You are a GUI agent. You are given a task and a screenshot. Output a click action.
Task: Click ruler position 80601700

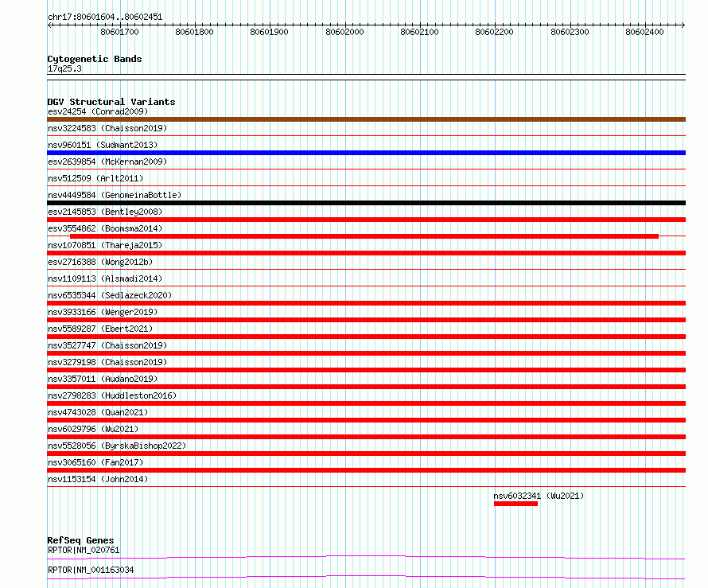click(x=119, y=32)
